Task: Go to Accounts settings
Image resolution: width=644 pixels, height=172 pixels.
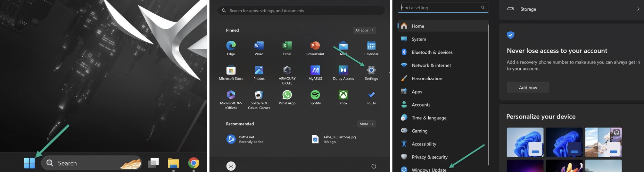Action: [443, 105]
